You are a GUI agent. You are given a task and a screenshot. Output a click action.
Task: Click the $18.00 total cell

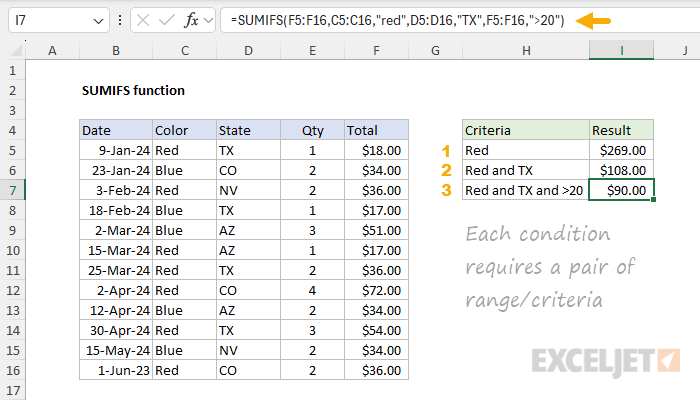click(x=376, y=150)
